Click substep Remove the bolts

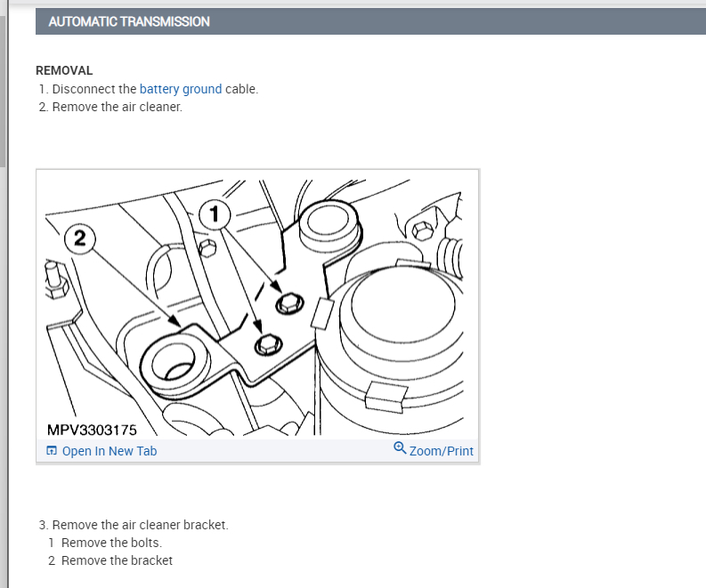(105, 543)
